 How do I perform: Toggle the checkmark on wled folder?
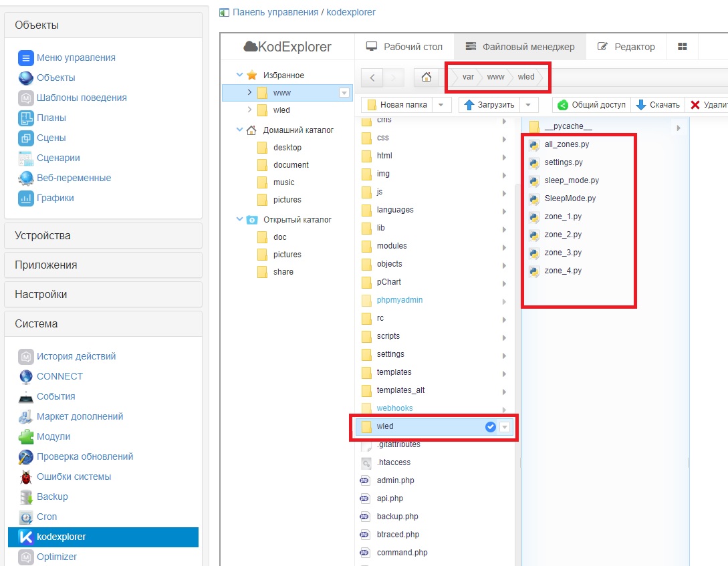pyautogui.click(x=490, y=426)
